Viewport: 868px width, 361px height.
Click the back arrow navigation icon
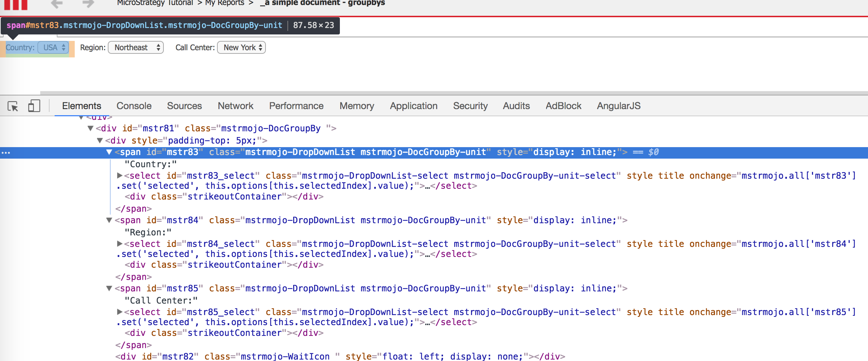pyautogui.click(x=57, y=4)
